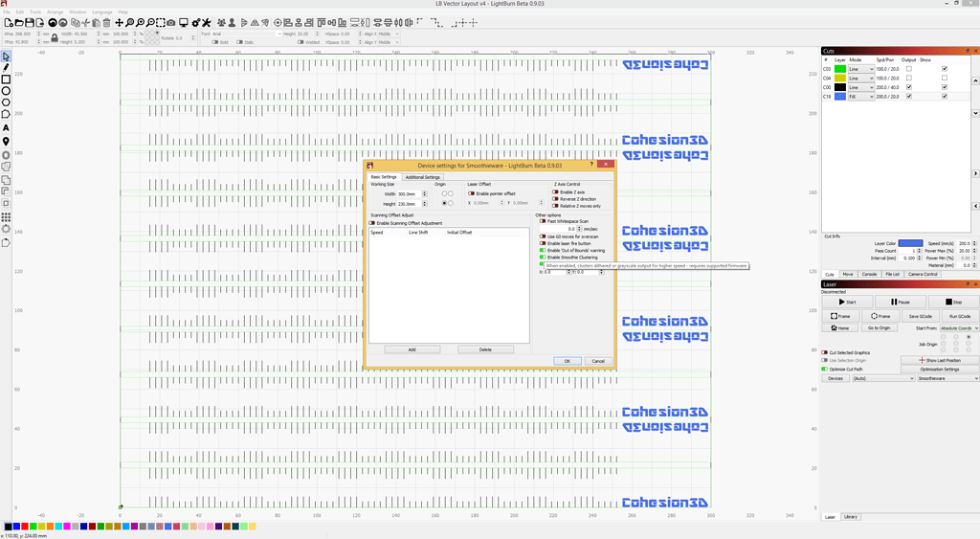
Task: Toggle Use G0 moves for overscan
Action: (543, 237)
